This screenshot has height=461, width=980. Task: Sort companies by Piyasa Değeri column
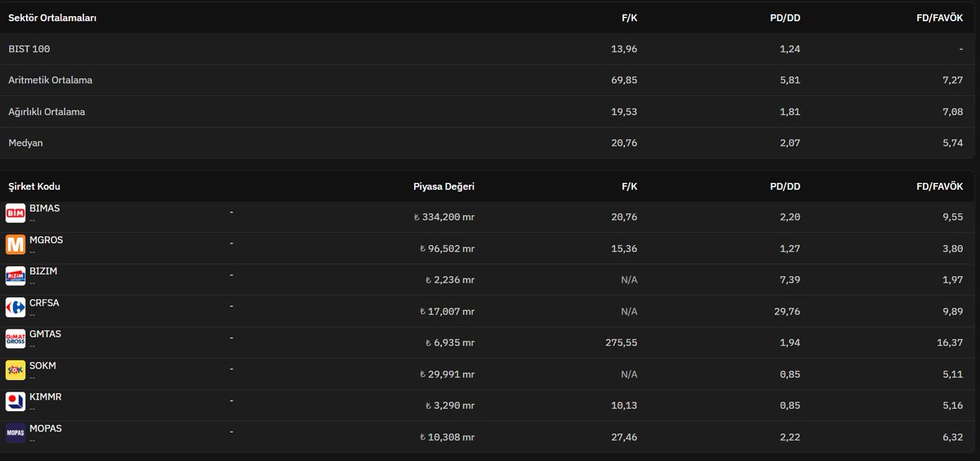coord(443,186)
